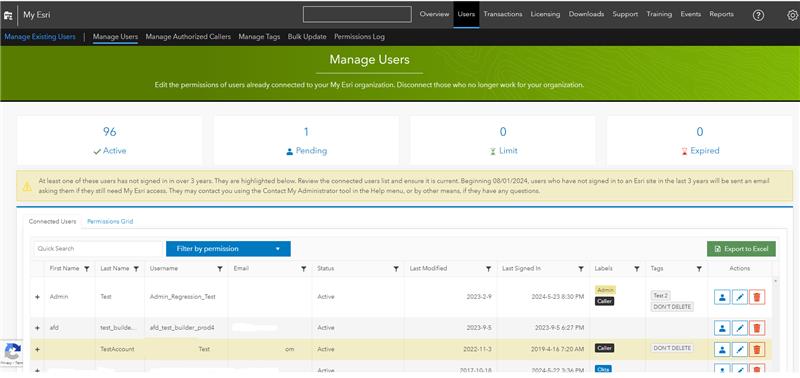Click the My Esri home logo icon
Screen dimensions: 800x378
click(x=8, y=15)
